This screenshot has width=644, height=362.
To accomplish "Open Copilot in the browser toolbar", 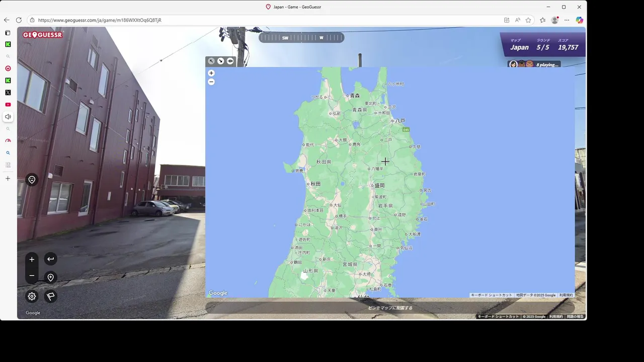I will point(580,20).
